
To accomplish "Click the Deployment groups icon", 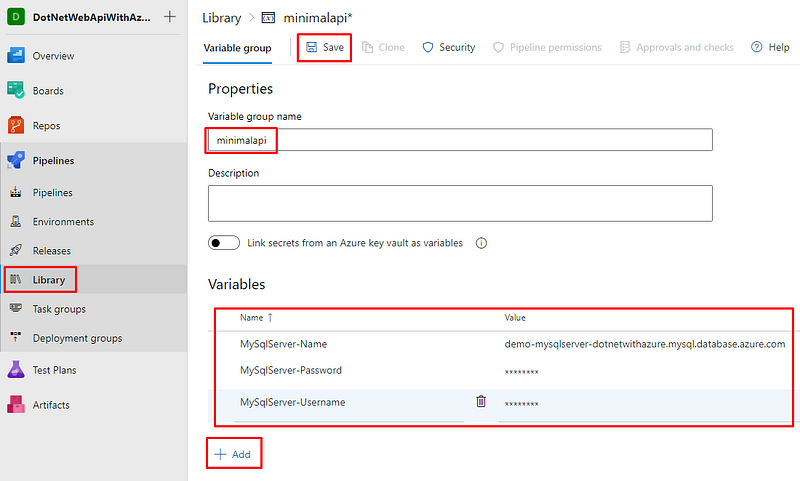I will click(x=16, y=337).
